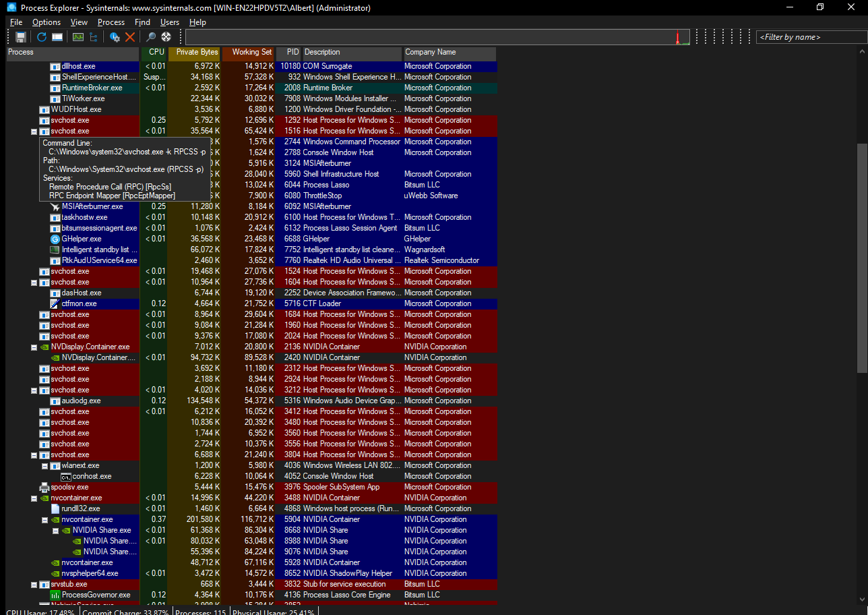This screenshot has height=615, width=868.
Task: Click the Intelligent standby list process icon
Action: (55, 250)
